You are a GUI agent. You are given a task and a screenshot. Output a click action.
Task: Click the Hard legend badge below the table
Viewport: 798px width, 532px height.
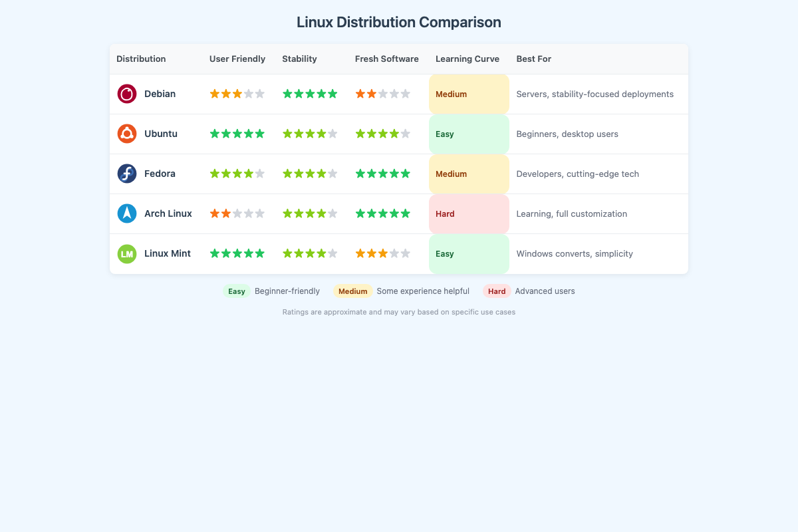497,291
